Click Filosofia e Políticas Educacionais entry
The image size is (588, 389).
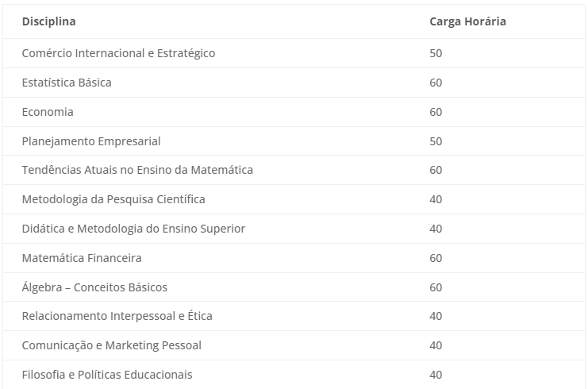pyautogui.click(x=107, y=375)
